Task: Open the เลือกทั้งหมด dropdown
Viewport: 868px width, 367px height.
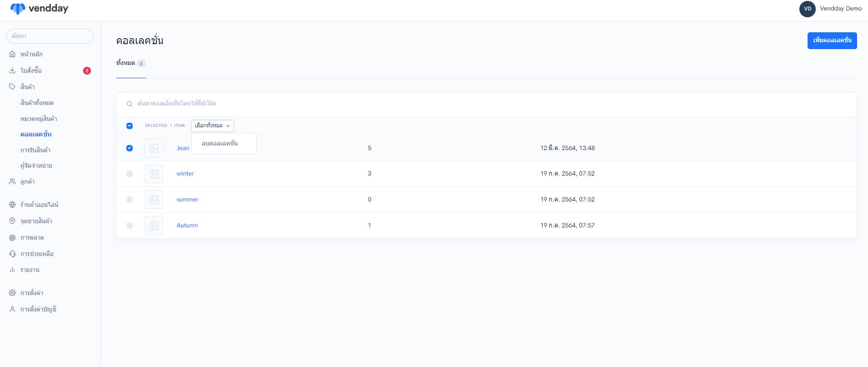Action: point(213,126)
